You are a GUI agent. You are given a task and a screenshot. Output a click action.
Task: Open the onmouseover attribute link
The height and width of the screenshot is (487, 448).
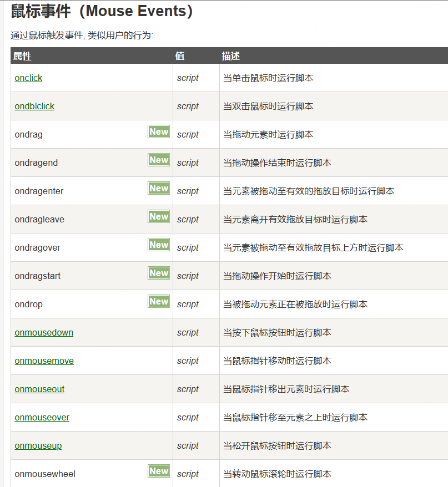coord(42,418)
